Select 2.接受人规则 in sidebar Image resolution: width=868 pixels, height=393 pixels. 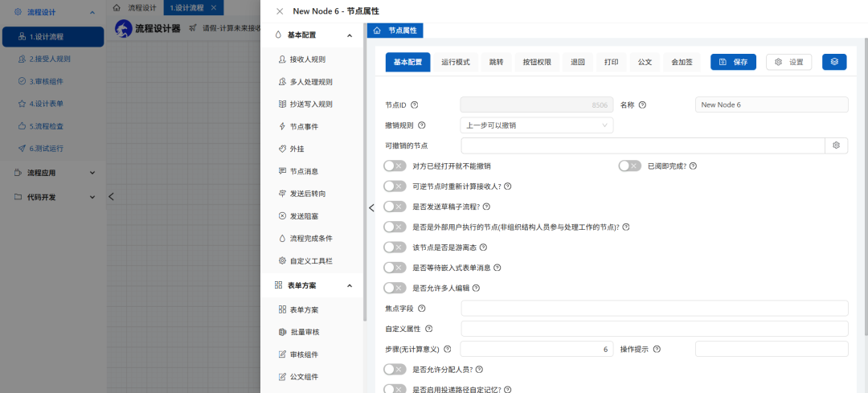coord(53,59)
